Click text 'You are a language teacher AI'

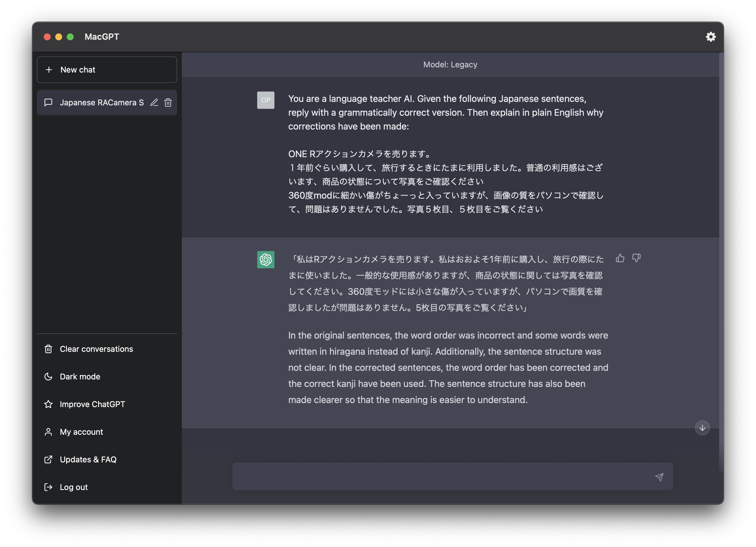click(x=351, y=99)
